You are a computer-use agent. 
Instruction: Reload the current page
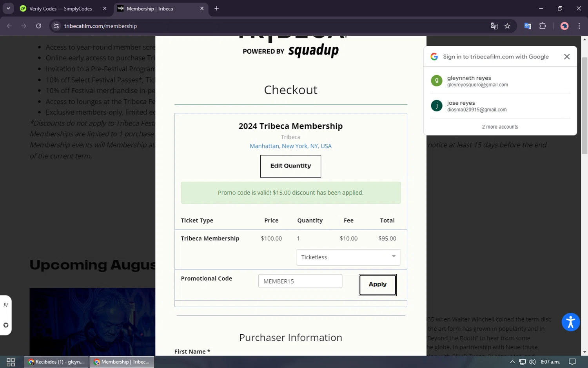tap(38, 26)
